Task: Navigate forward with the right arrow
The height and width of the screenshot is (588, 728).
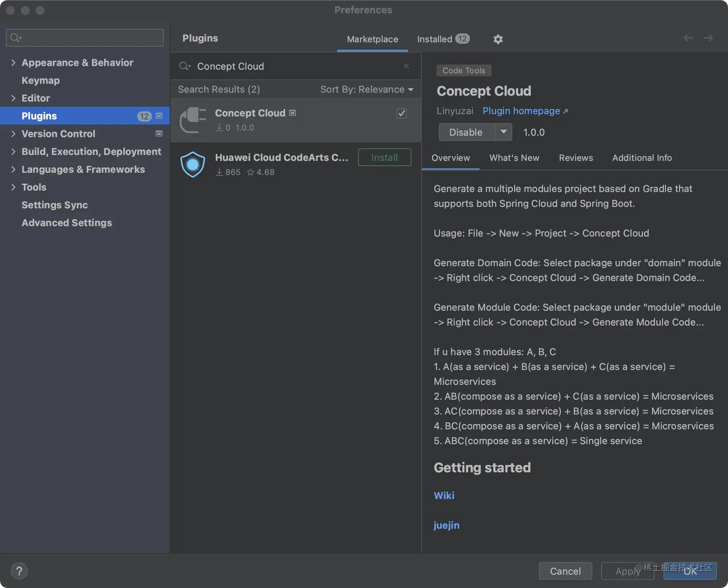Action: coord(708,38)
